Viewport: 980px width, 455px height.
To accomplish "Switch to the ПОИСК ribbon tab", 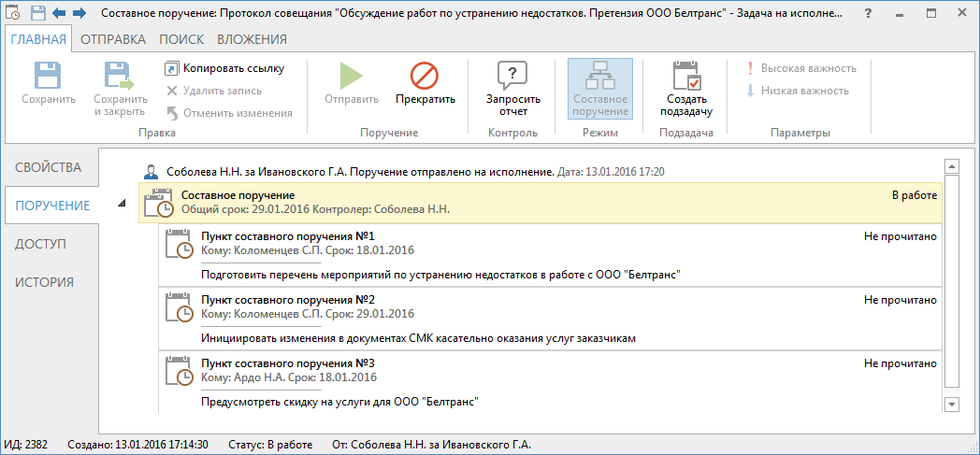I will tap(180, 39).
